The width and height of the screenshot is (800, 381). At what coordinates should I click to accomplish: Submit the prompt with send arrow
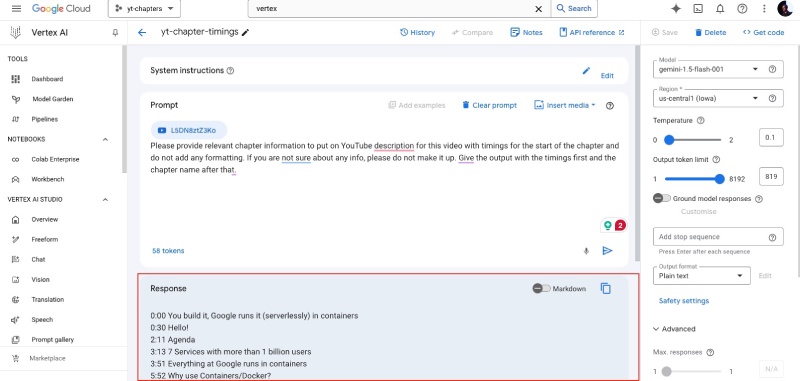607,251
